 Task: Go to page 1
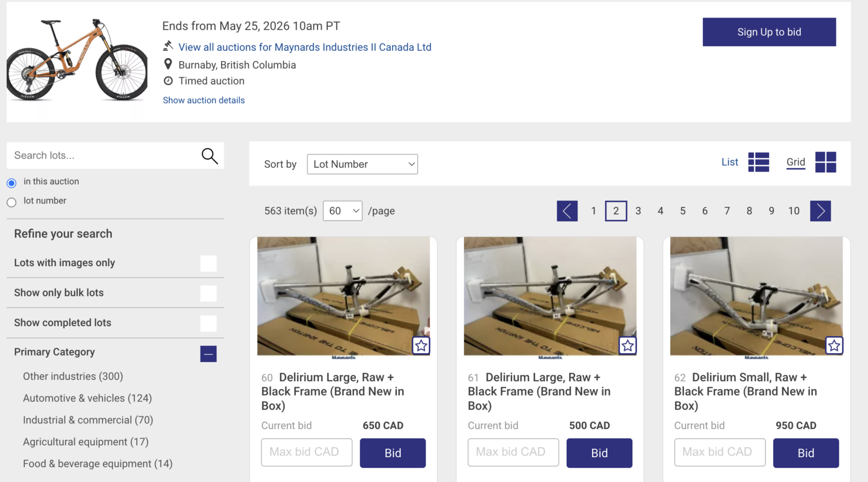(593, 211)
